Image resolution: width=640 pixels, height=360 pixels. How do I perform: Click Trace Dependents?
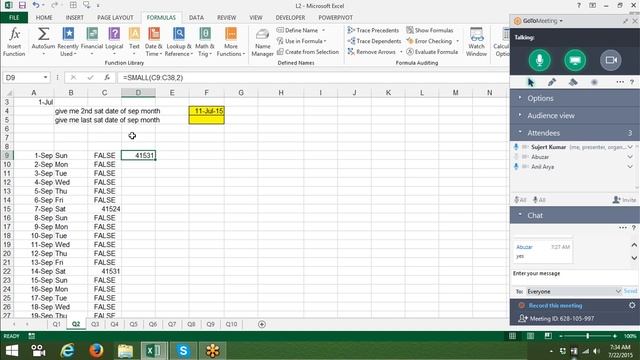(x=374, y=41)
